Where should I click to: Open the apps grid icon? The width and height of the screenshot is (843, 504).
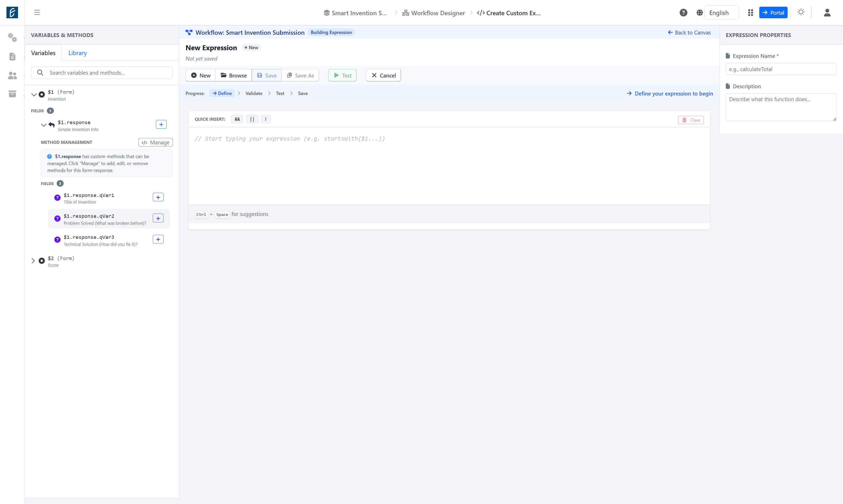pos(751,13)
